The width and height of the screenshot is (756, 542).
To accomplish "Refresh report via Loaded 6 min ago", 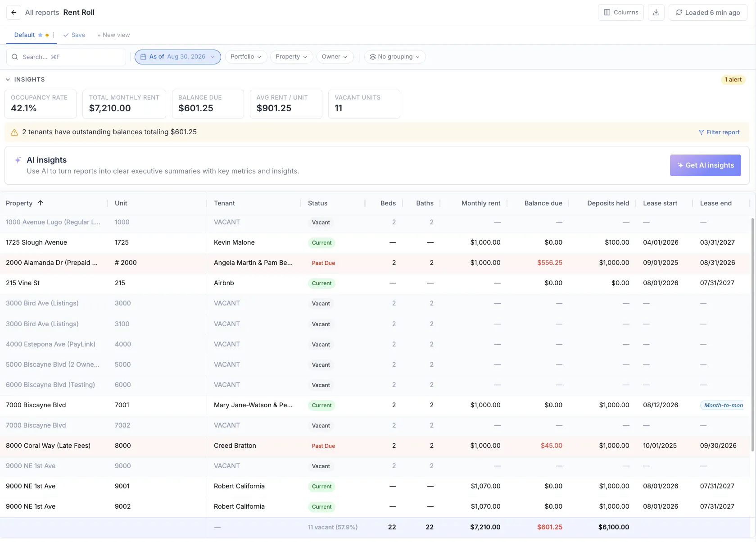I will [708, 13].
